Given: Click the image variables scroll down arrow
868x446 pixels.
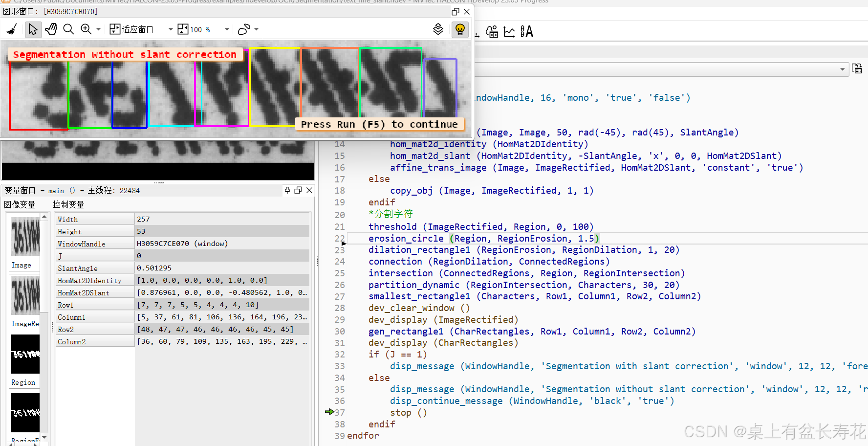Looking at the screenshot, I should 44,438.
